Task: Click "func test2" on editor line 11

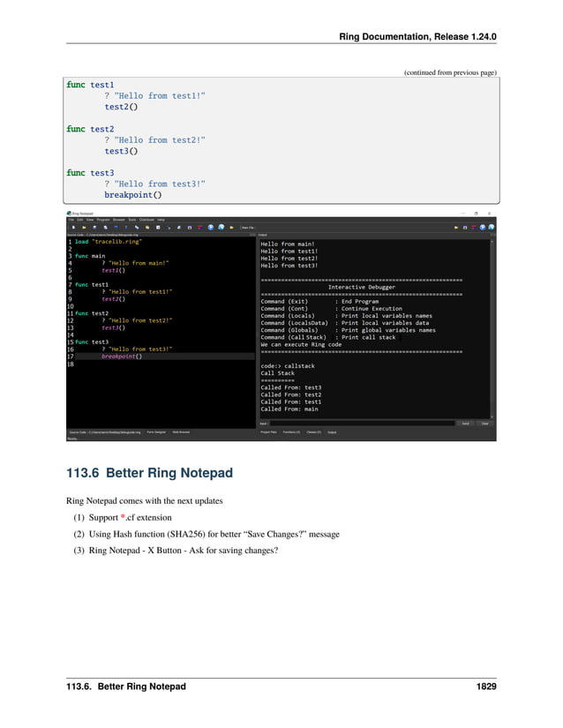Action: [92, 313]
